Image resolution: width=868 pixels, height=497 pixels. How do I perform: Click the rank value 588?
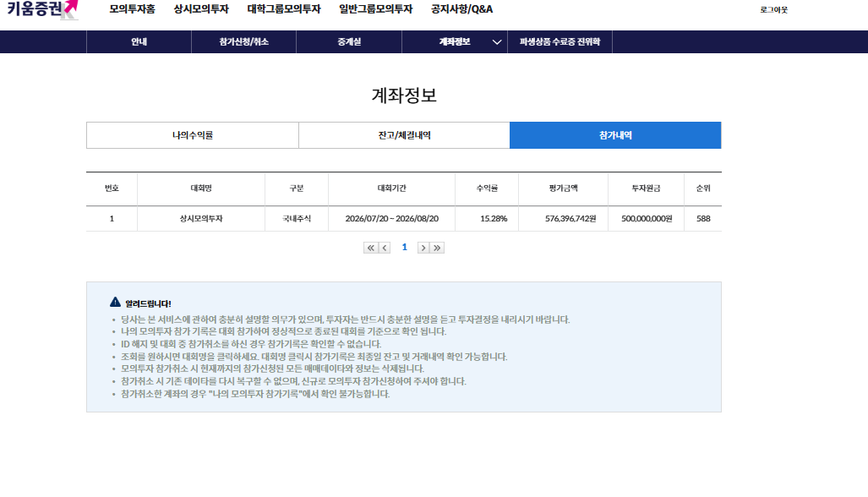pos(703,219)
